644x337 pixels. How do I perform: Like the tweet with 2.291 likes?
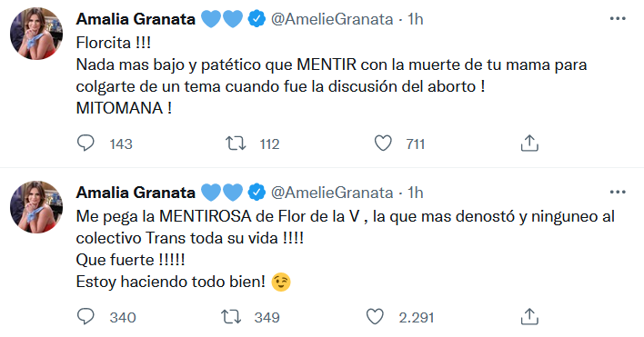375,317
